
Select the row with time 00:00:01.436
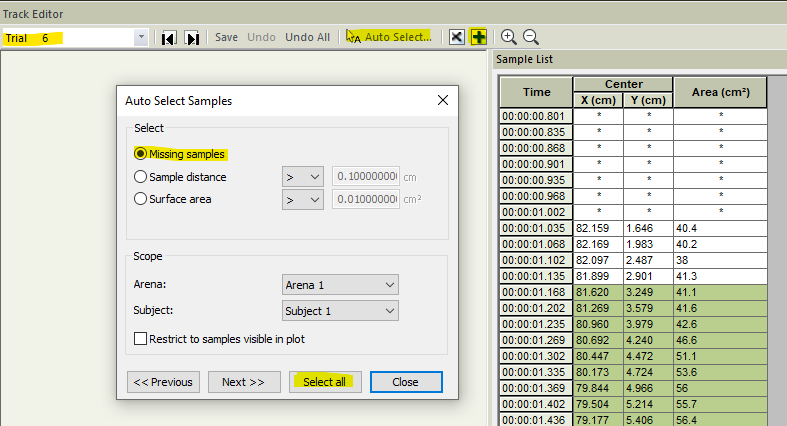click(633, 419)
